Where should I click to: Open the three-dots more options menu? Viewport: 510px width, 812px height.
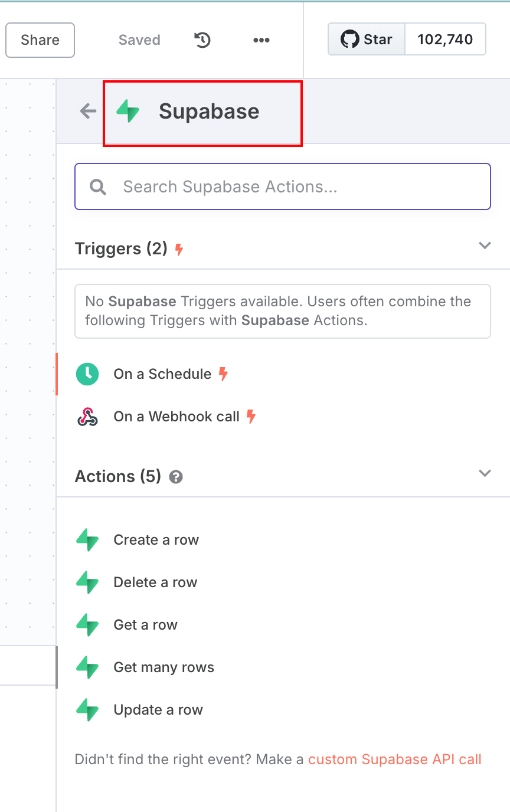point(261,40)
